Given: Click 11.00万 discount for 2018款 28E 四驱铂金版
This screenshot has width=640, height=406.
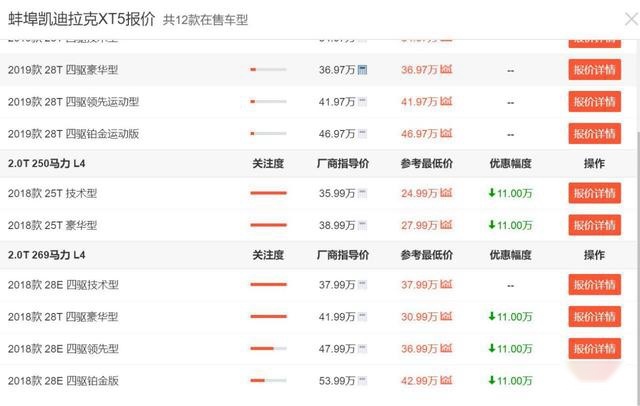Looking at the screenshot, I should [510, 381].
